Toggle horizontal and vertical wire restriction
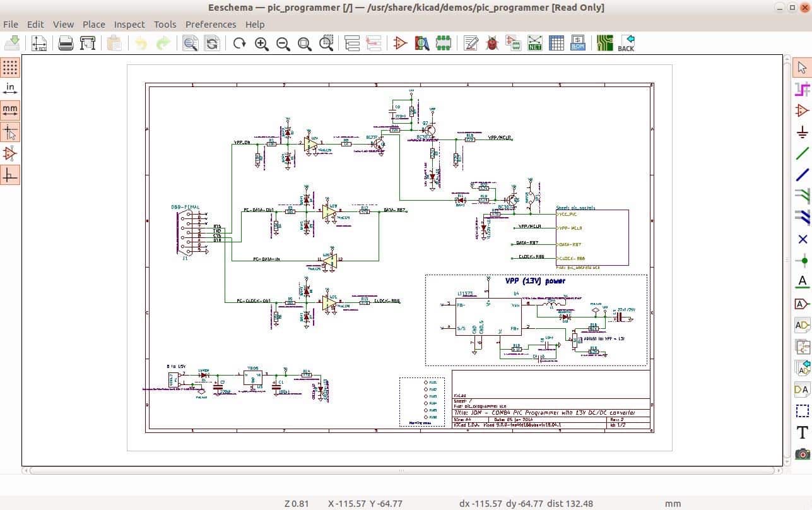The height and width of the screenshot is (510, 812). [10, 175]
